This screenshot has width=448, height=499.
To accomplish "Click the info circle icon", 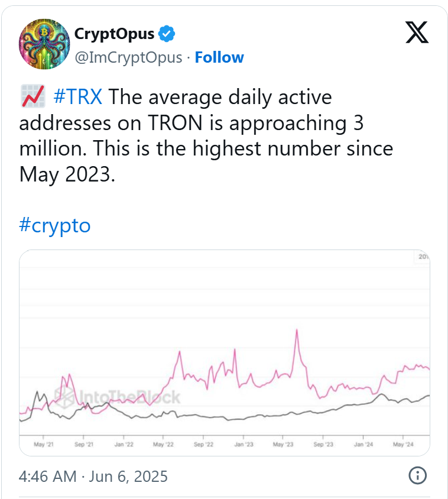I will (x=417, y=475).
